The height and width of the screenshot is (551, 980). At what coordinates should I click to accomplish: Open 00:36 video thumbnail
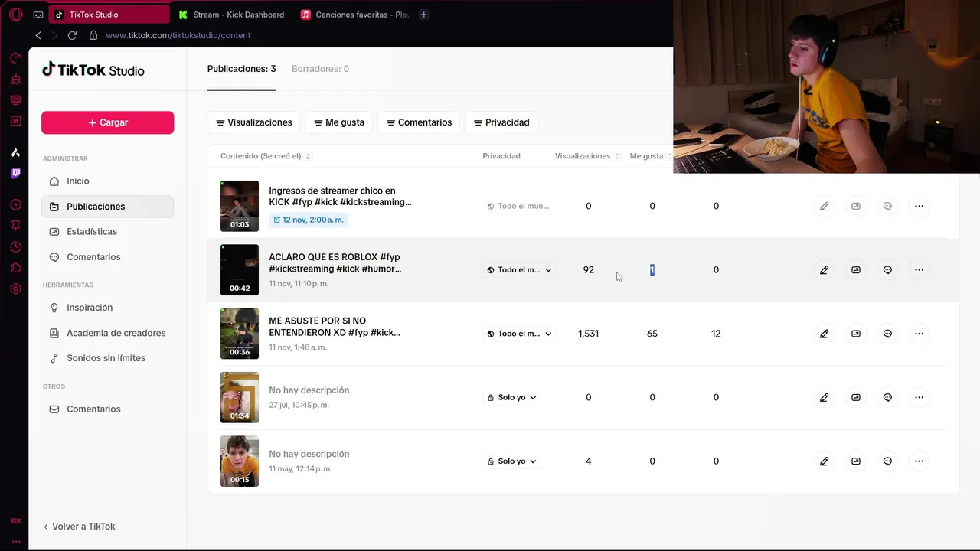click(240, 334)
